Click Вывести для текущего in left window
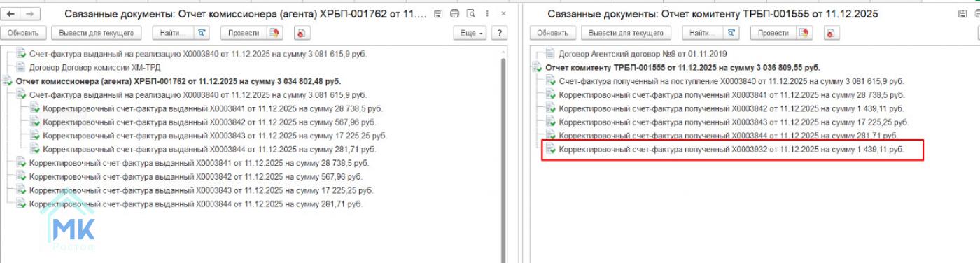Image resolution: width=980 pixels, height=263 pixels. point(97,33)
